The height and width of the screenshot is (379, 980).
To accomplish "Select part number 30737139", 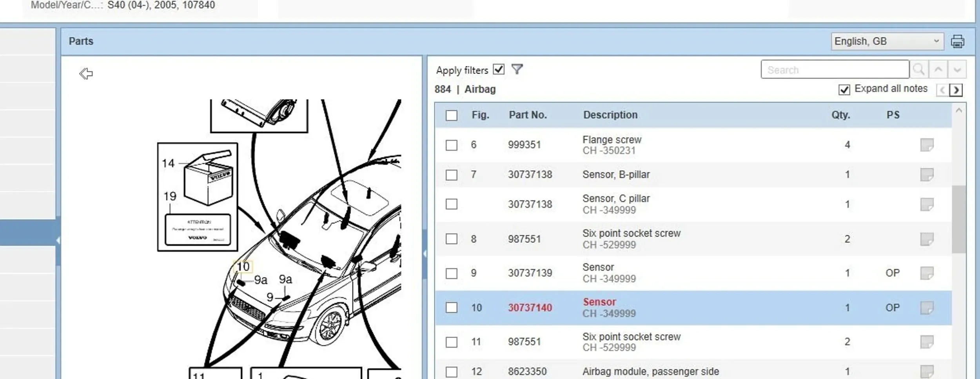I will pos(530,273).
